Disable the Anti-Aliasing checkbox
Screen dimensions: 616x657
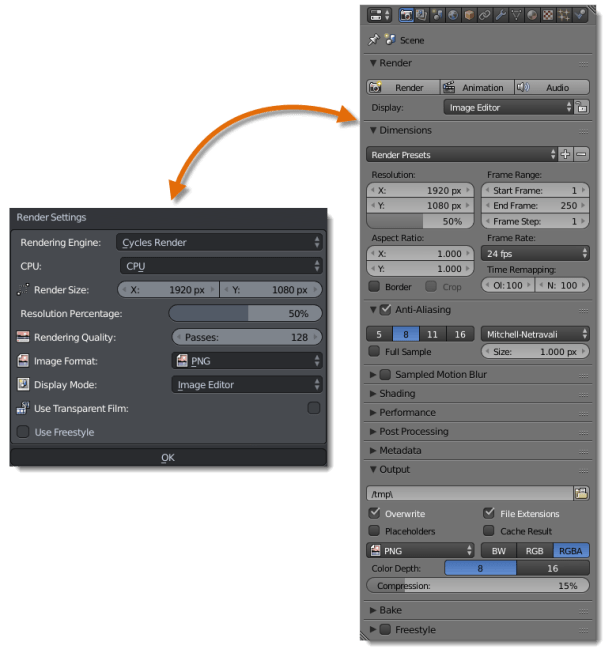[385, 310]
